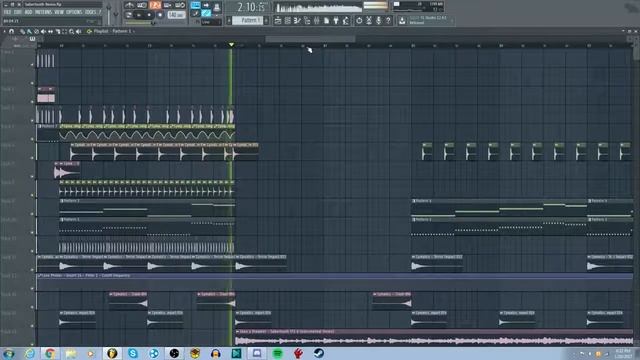Open the playlist window icon

pyautogui.click(x=278, y=20)
